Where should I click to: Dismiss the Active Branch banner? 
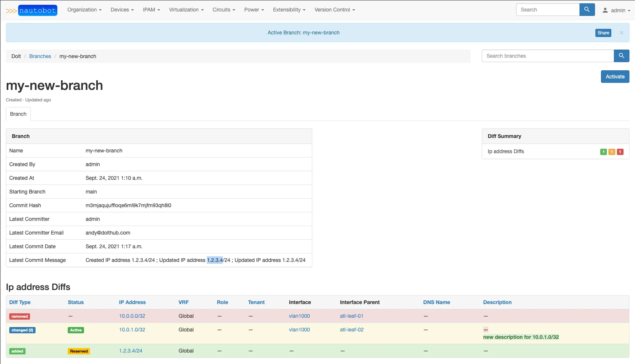pos(621,33)
